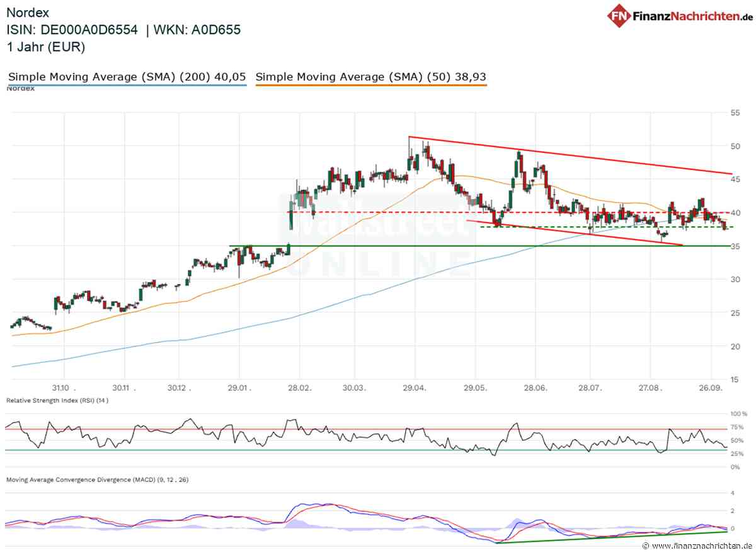The height and width of the screenshot is (555, 756).
Task: Click the 26.09. date axis marker
Action: pyautogui.click(x=711, y=389)
